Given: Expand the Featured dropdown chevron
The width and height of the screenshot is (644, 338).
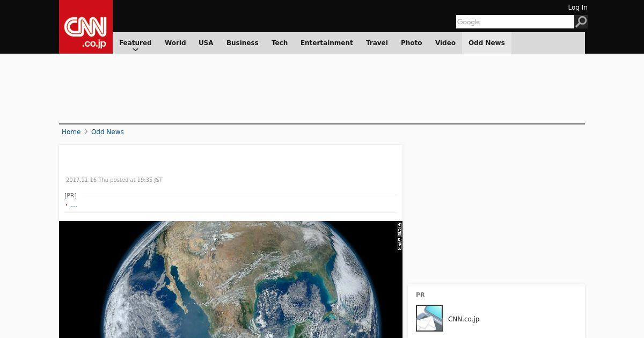Looking at the screenshot, I should [x=135, y=50].
